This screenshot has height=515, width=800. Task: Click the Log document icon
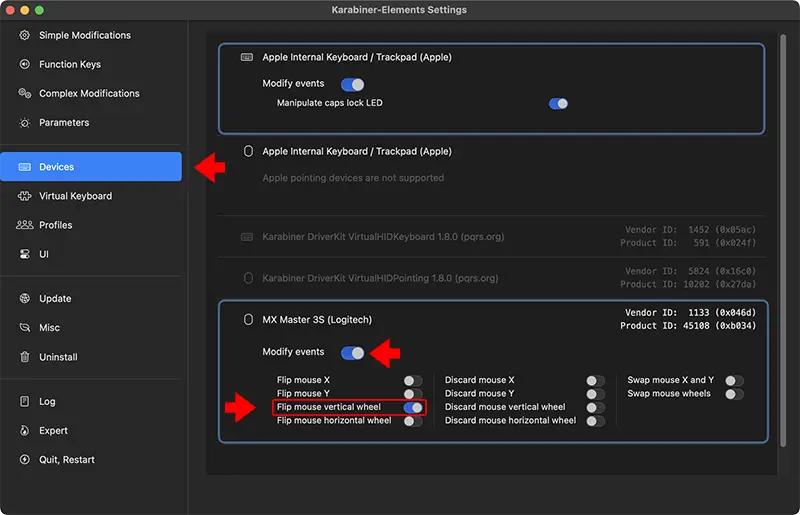point(24,401)
